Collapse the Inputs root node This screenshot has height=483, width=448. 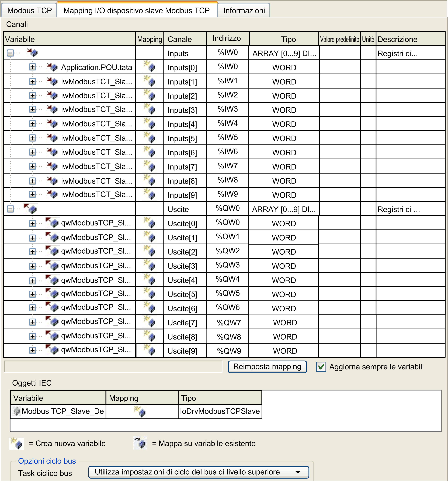tap(10, 53)
